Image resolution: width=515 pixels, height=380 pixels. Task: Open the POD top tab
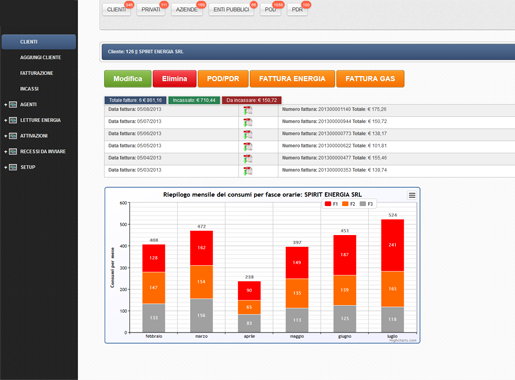pos(270,10)
